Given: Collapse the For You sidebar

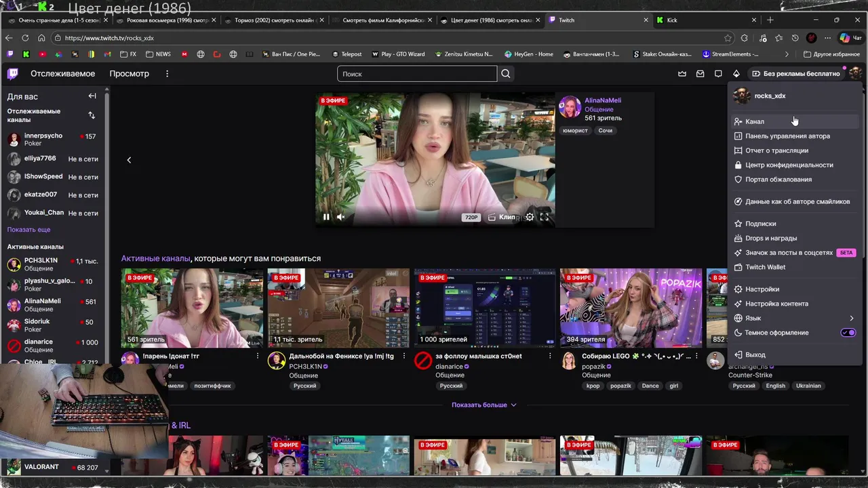Looking at the screenshot, I should click(92, 96).
